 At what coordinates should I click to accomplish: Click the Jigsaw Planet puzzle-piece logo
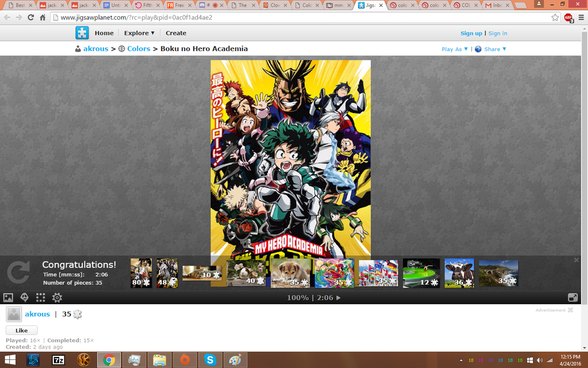[82, 33]
